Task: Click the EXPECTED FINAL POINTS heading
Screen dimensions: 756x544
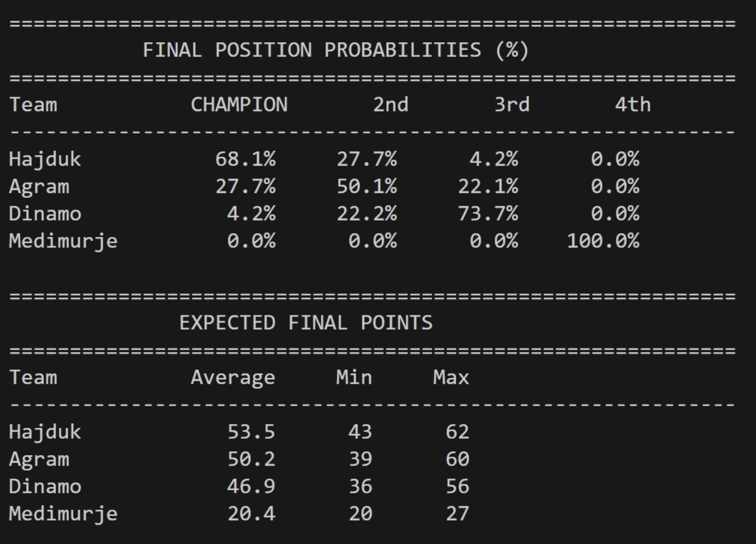Action: coord(306,323)
